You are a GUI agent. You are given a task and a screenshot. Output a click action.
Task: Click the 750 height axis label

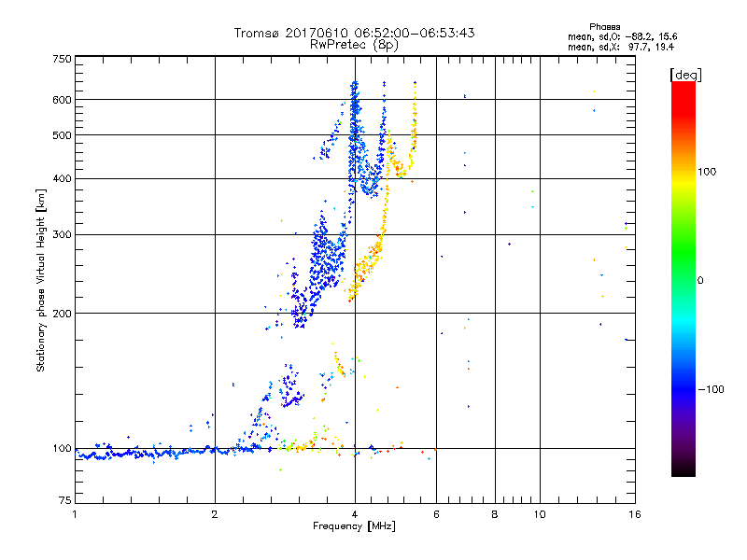pyautogui.click(x=62, y=59)
